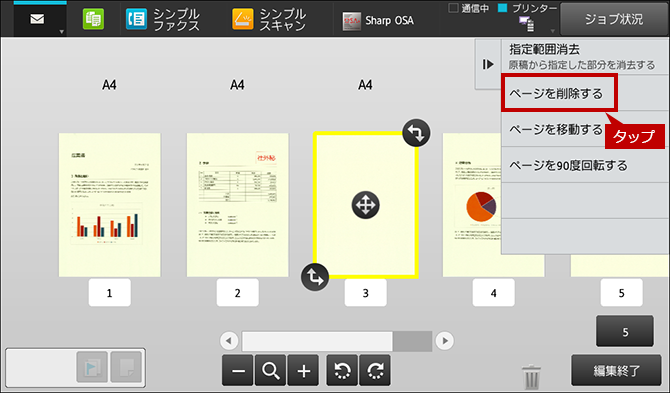The width and height of the screenshot is (670, 393).
Task: Collapse the action panel arrow
Action: [x=488, y=64]
